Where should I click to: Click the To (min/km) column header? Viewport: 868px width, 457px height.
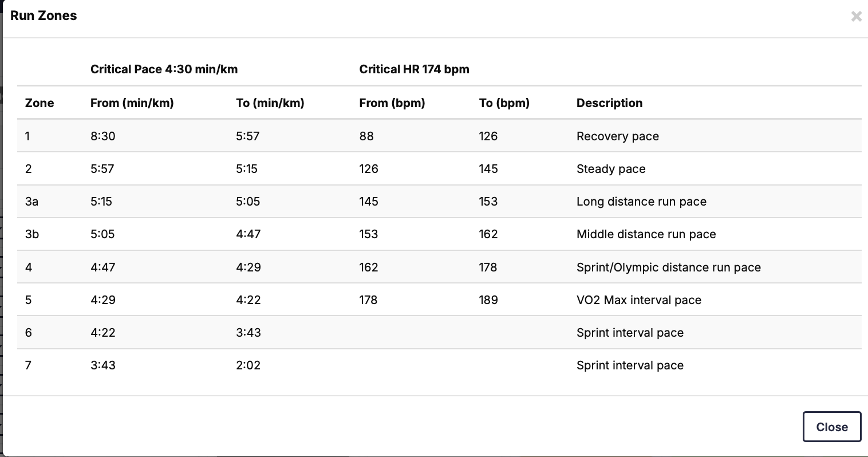tap(270, 103)
